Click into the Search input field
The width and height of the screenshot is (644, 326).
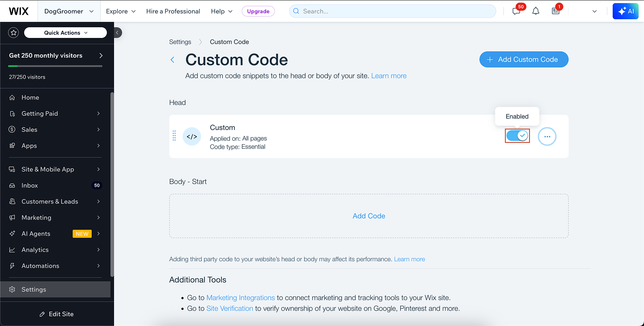tap(393, 11)
